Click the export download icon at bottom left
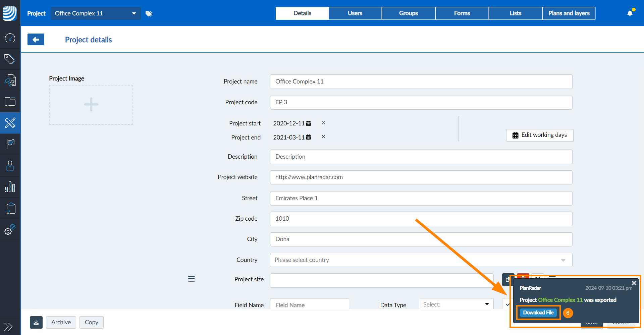Screen dimensions: 644x335 [x=36, y=322]
